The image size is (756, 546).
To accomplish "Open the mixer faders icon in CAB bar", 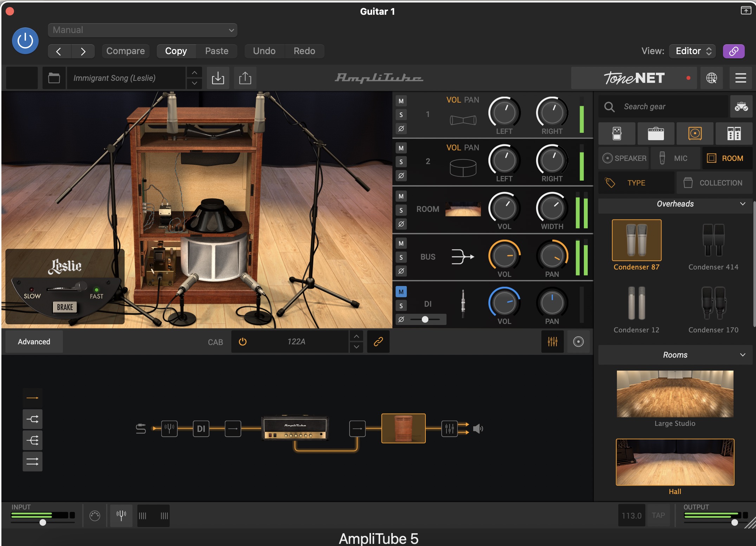I will [552, 342].
